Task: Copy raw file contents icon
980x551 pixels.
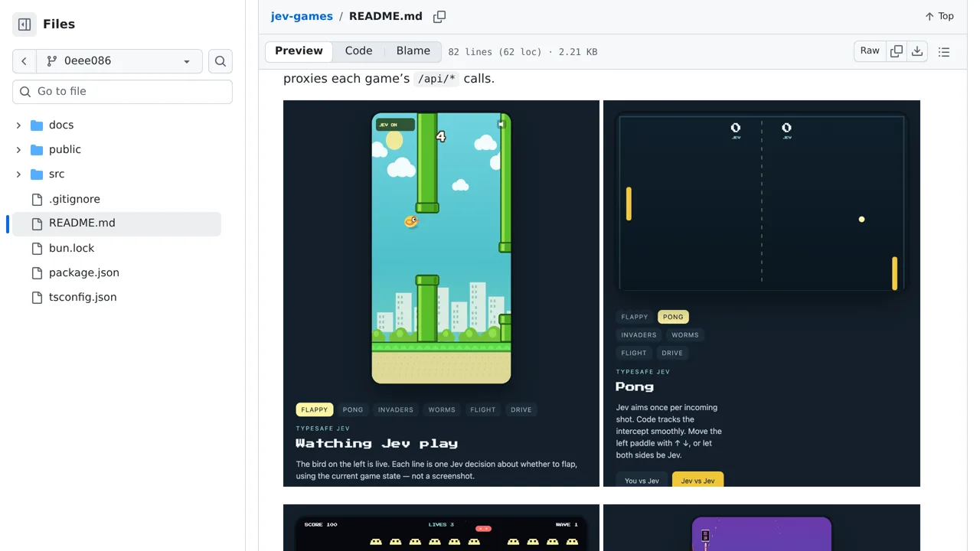Action: pos(897,51)
